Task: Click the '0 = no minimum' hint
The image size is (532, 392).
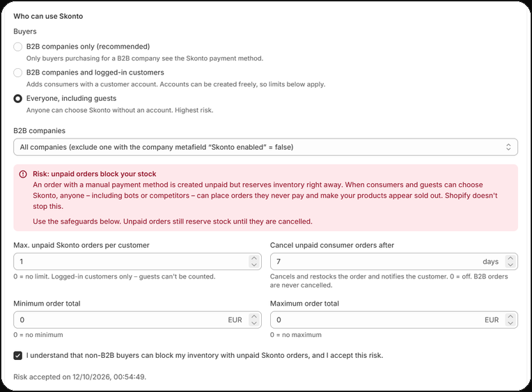Action: click(x=38, y=335)
